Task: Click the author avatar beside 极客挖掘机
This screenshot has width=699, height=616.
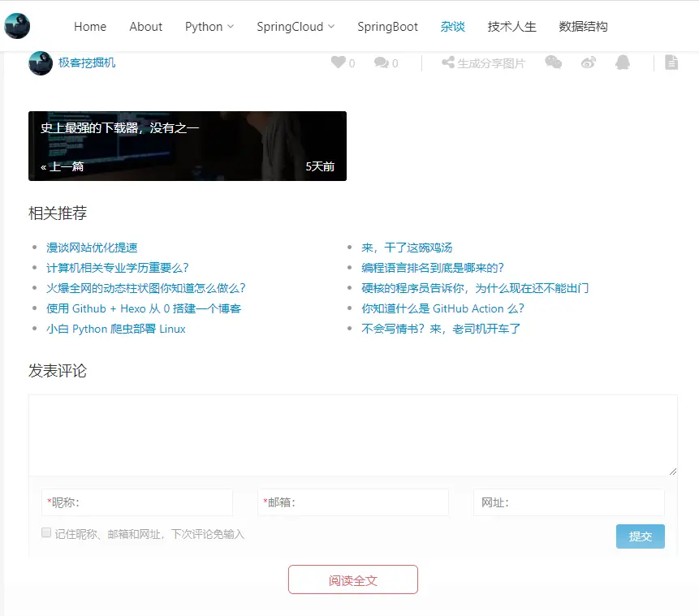Action: 41,62
